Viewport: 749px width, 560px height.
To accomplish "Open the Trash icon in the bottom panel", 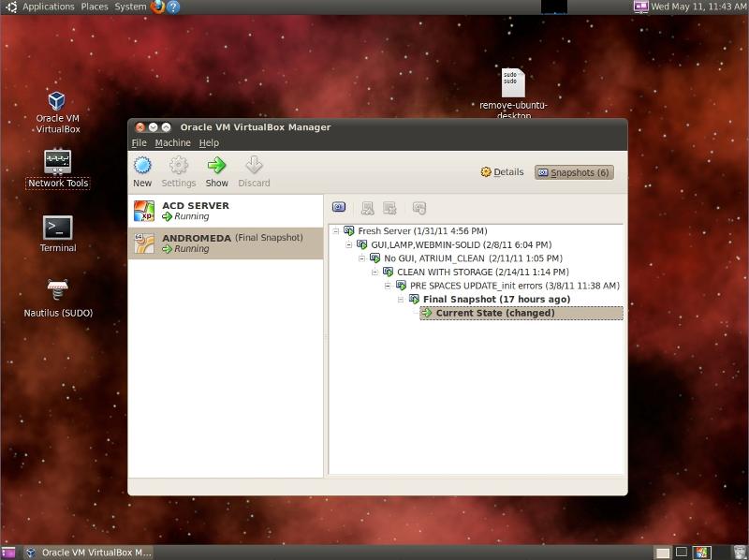I will click(740, 553).
